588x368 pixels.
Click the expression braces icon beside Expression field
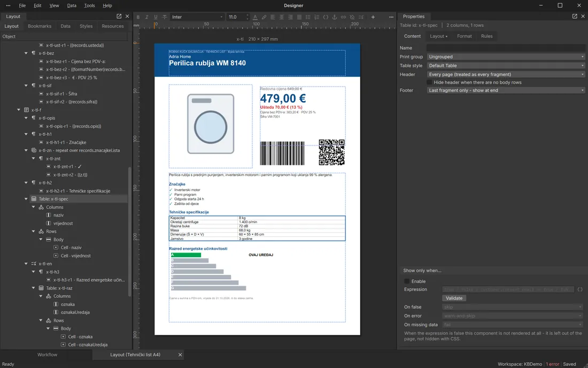580,289
